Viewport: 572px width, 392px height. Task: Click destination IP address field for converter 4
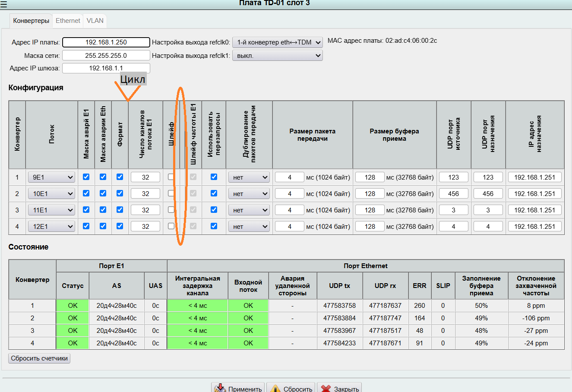(535, 227)
